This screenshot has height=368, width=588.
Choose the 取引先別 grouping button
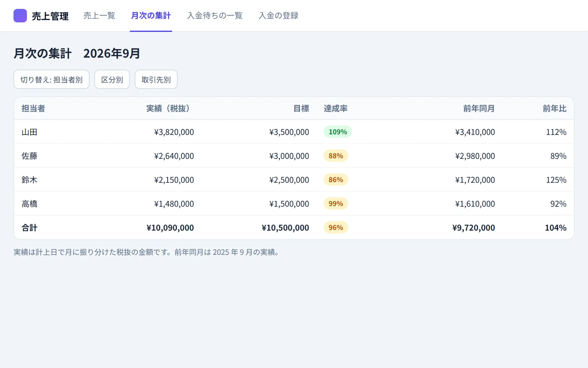coord(156,79)
